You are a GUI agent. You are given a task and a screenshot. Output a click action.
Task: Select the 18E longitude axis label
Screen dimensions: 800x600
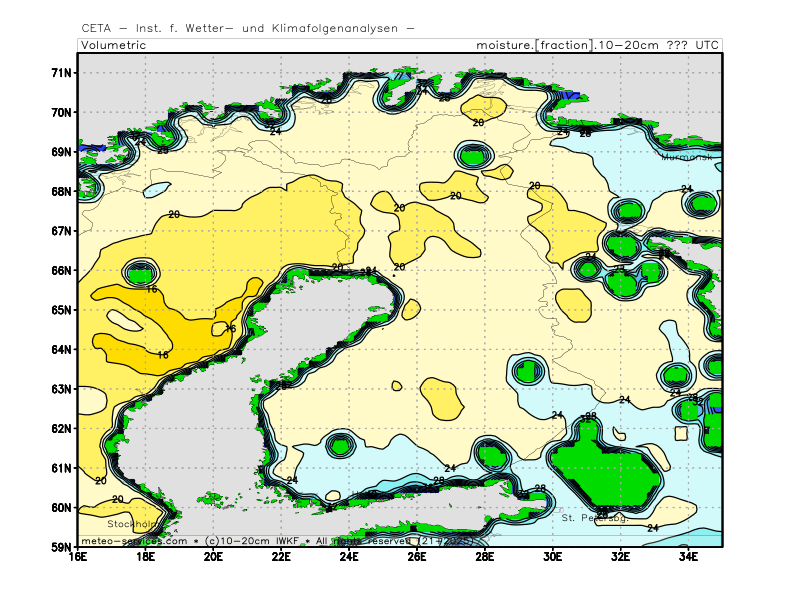pos(145,557)
